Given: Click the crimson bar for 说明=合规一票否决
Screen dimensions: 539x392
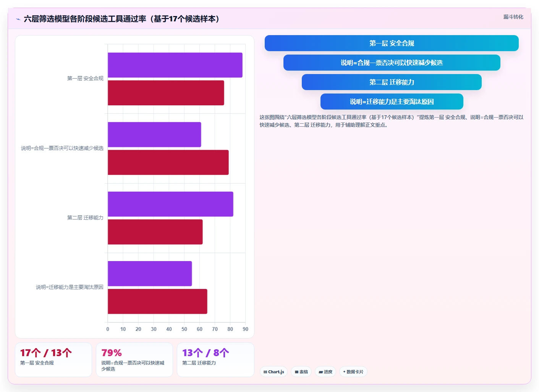Looking at the screenshot, I should click(168, 162).
